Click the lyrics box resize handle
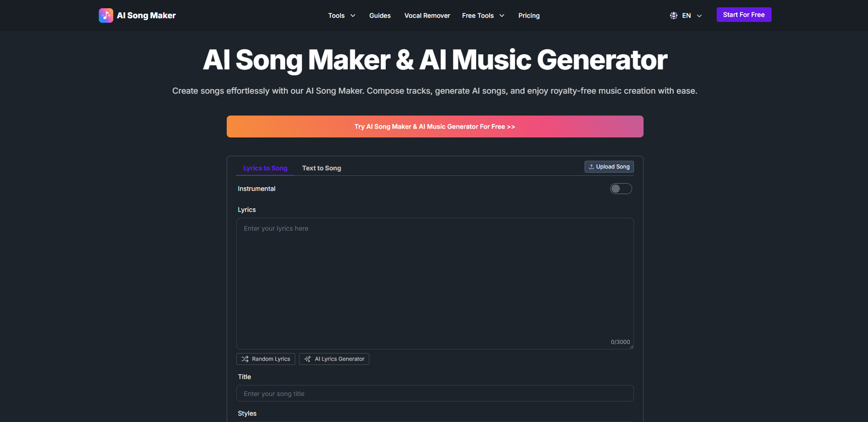This screenshot has width=868, height=422. point(632,347)
